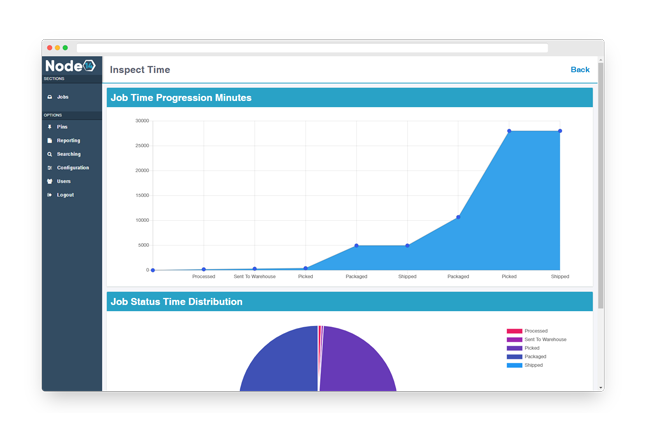The image size is (647, 445).
Task: Click the second Picked data point near 28000
Action: coord(509,131)
